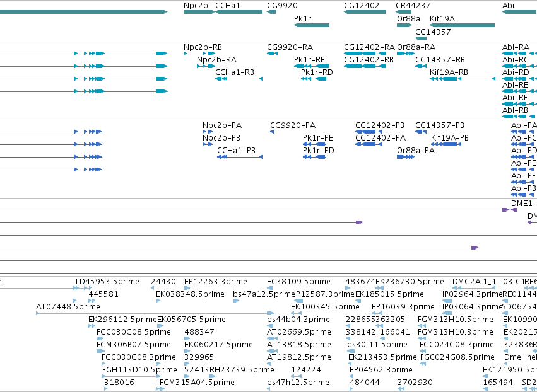Click the EP04562.3prime EST label
The height and width of the screenshot is (392, 537).
pyautogui.click(x=381, y=370)
